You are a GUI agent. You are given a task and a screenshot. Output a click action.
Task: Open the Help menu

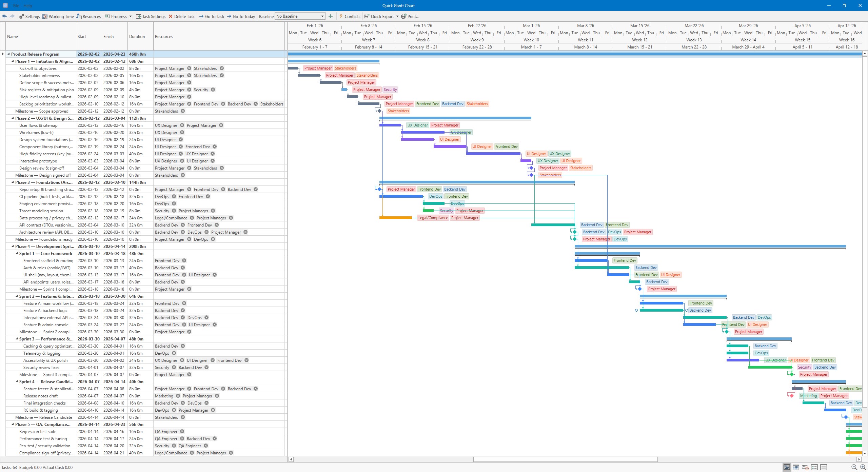click(x=28, y=6)
